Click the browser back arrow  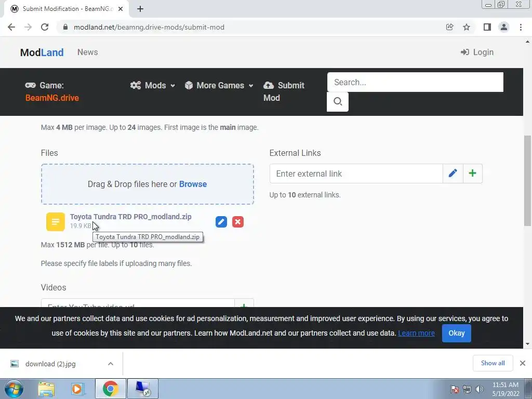[x=11, y=27]
